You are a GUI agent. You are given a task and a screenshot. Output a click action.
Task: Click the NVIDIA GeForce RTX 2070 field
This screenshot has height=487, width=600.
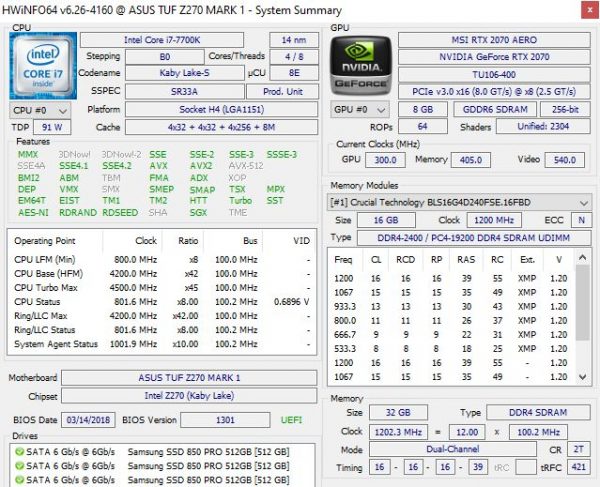tap(494, 57)
